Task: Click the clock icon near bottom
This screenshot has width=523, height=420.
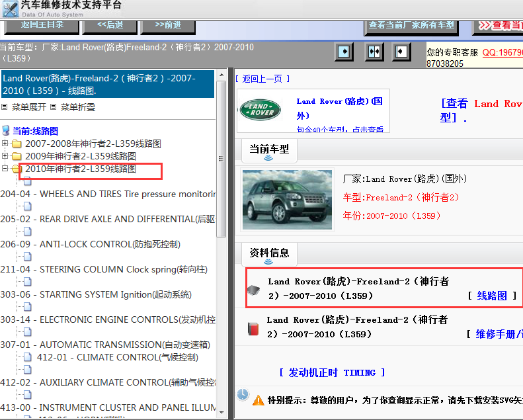Action: click(x=243, y=394)
